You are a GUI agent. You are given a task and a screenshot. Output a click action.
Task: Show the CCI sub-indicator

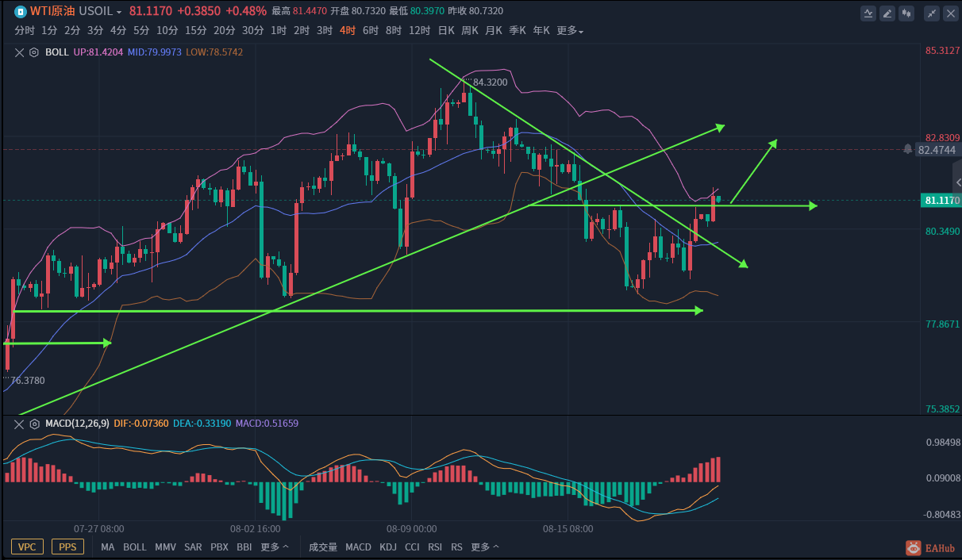click(x=412, y=547)
